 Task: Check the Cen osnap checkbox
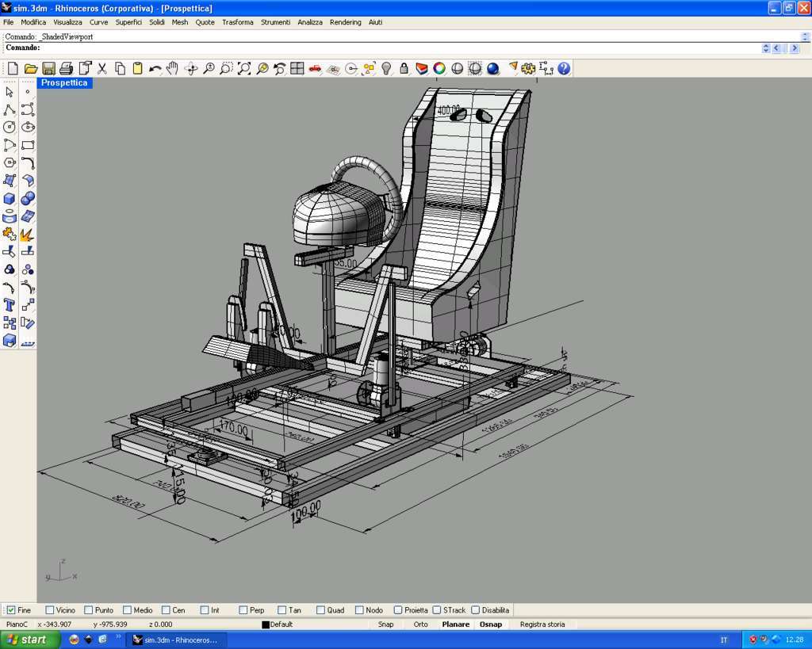point(166,610)
